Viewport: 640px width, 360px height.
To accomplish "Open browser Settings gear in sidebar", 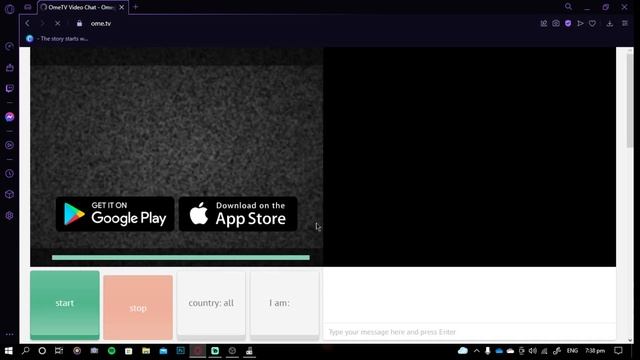I will tap(9, 216).
